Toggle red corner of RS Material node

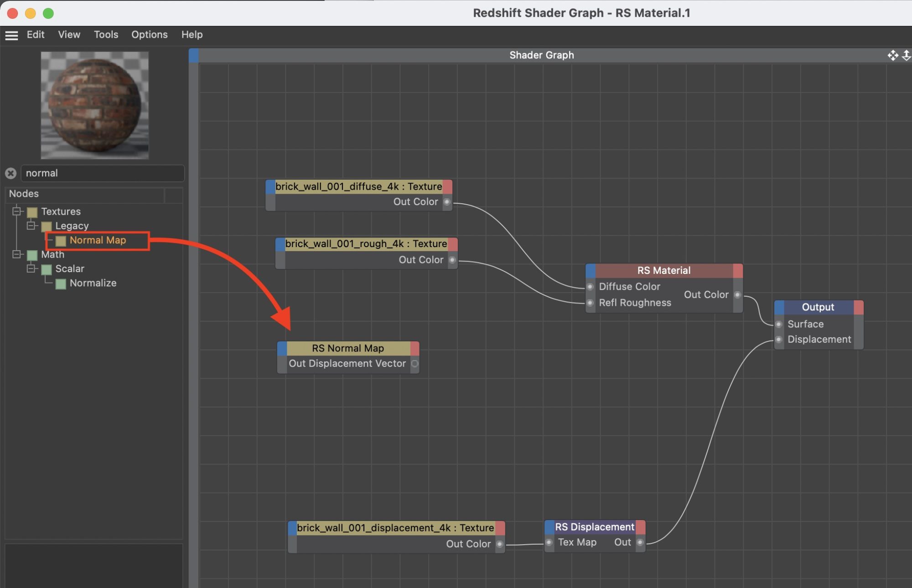tap(737, 270)
